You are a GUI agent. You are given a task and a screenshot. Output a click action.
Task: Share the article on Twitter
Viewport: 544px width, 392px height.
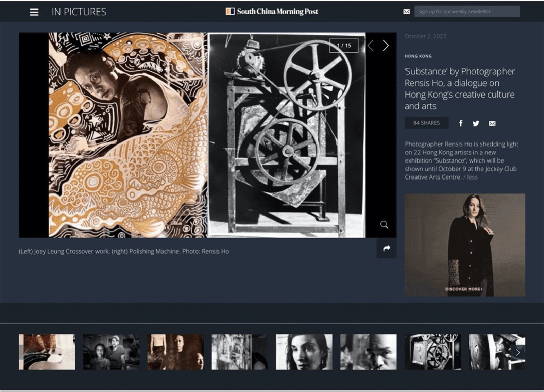click(476, 123)
